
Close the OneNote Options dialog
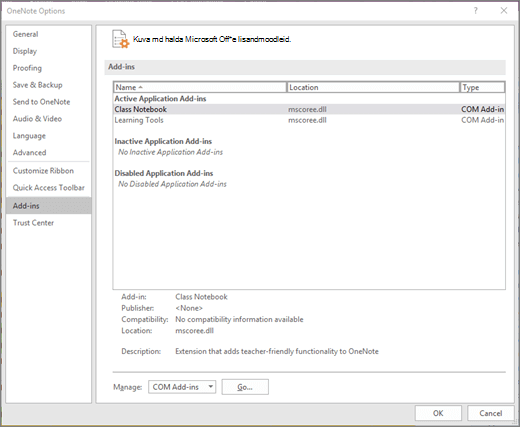(x=504, y=11)
